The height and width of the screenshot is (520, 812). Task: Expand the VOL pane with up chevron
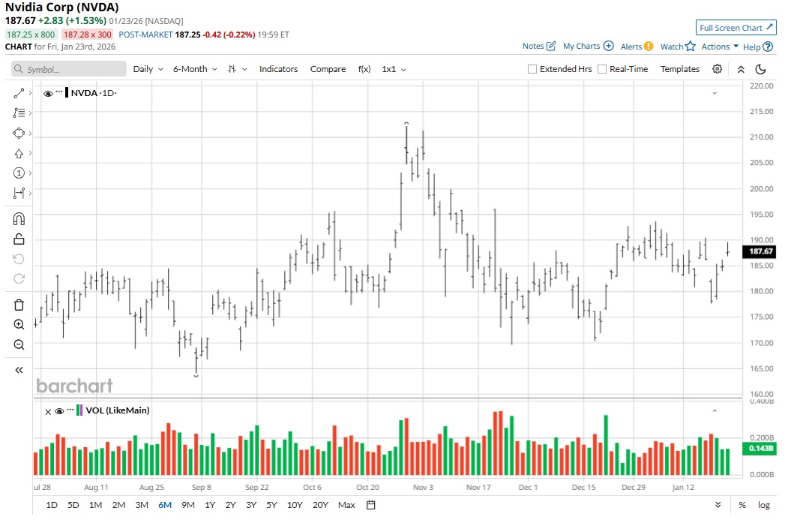coord(715,410)
